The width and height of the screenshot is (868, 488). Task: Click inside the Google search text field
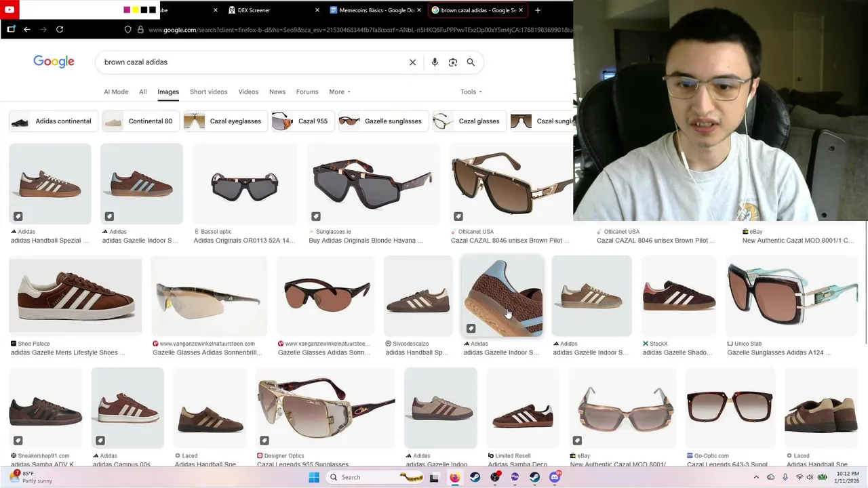[x=251, y=62]
